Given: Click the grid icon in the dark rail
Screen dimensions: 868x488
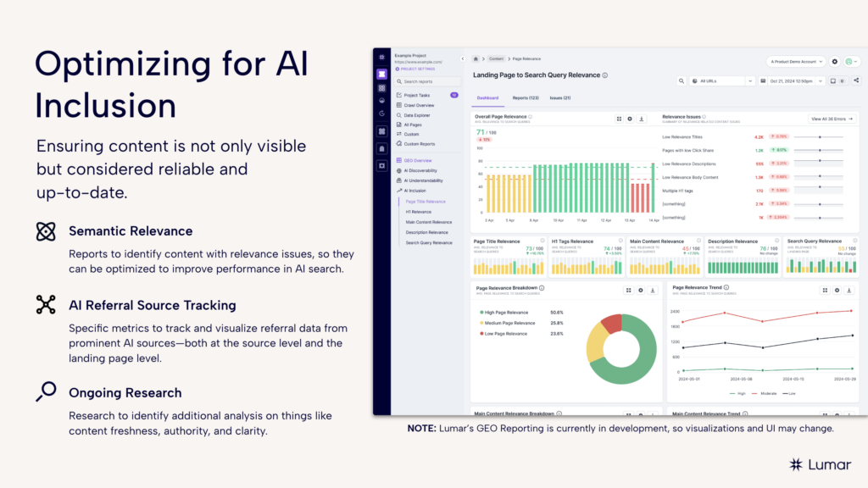Looking at the screenshot, I should (381, 88).
